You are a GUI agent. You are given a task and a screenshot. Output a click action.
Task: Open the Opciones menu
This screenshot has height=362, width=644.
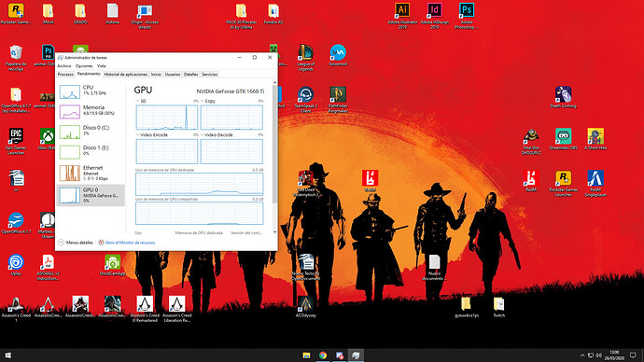pyautogui.click(x=84, y=66)
